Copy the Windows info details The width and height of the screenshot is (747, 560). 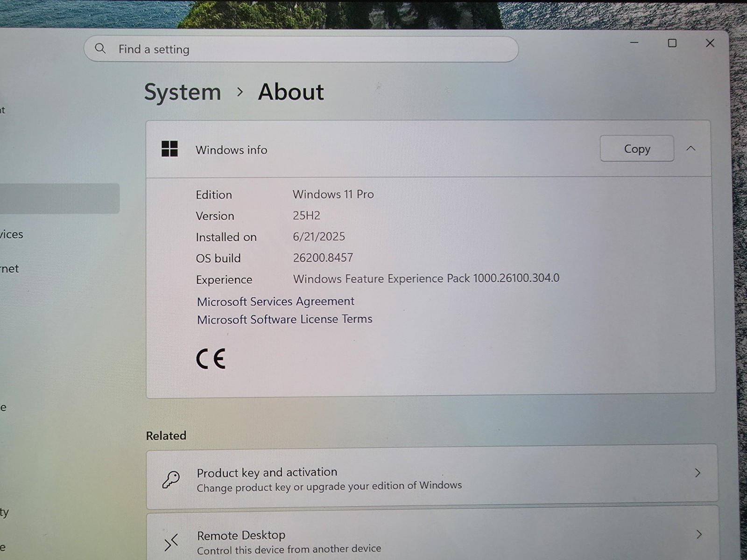point(637,148)
